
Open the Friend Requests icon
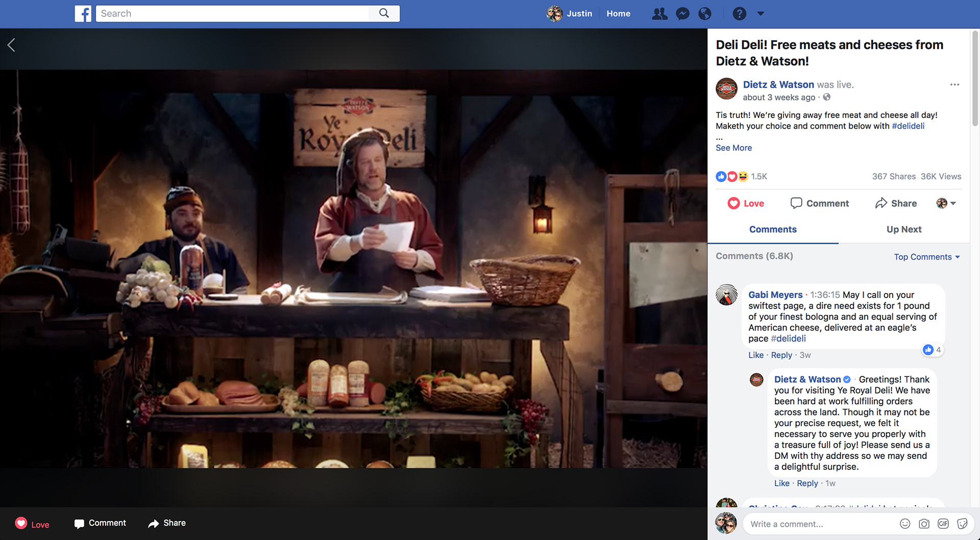coord(659,14)
